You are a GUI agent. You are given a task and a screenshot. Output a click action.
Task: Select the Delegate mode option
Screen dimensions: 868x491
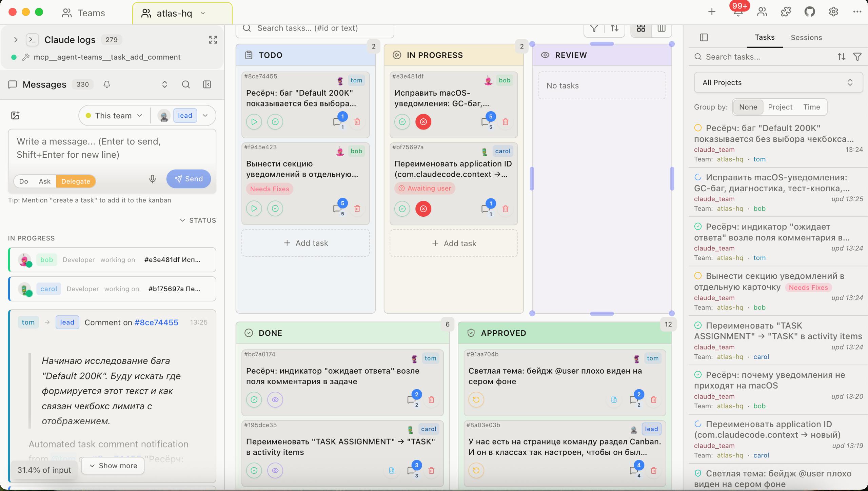pos(76,181)
